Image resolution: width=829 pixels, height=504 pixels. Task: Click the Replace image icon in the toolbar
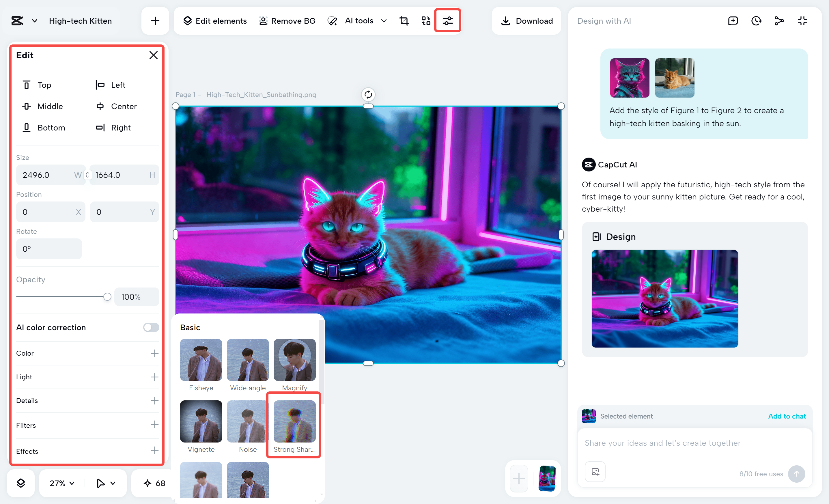(x=425, y=20)
